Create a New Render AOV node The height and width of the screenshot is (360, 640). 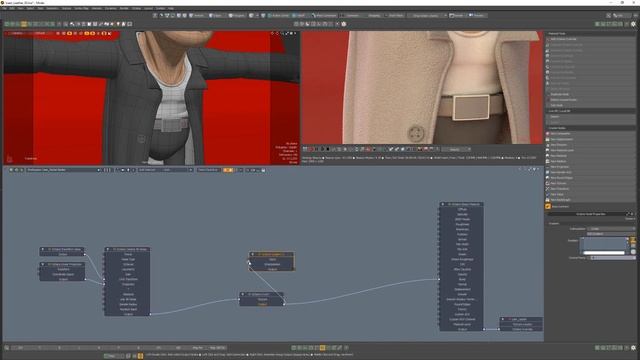click(x=591, y=172)
